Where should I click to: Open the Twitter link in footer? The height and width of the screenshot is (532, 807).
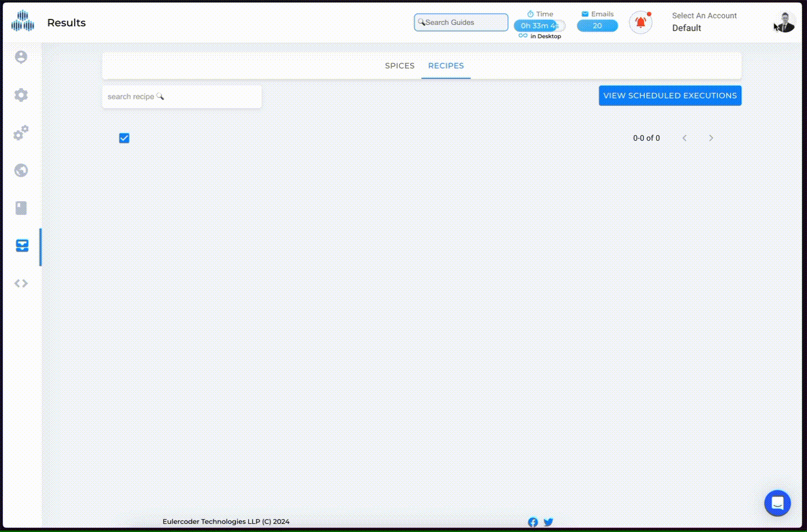click(x=548, y=522)
